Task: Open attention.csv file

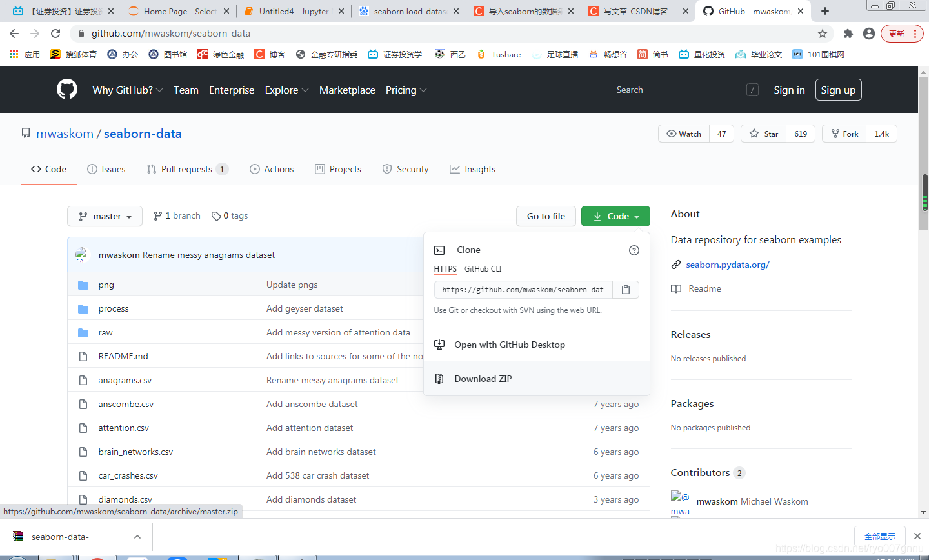Action: [x=123, y=428]
